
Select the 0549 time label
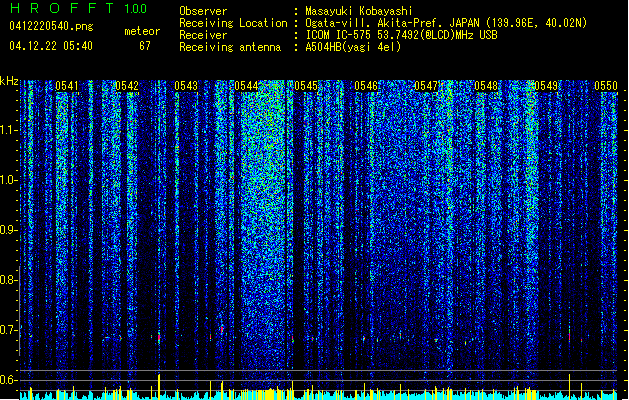click(x=546, y=86)
